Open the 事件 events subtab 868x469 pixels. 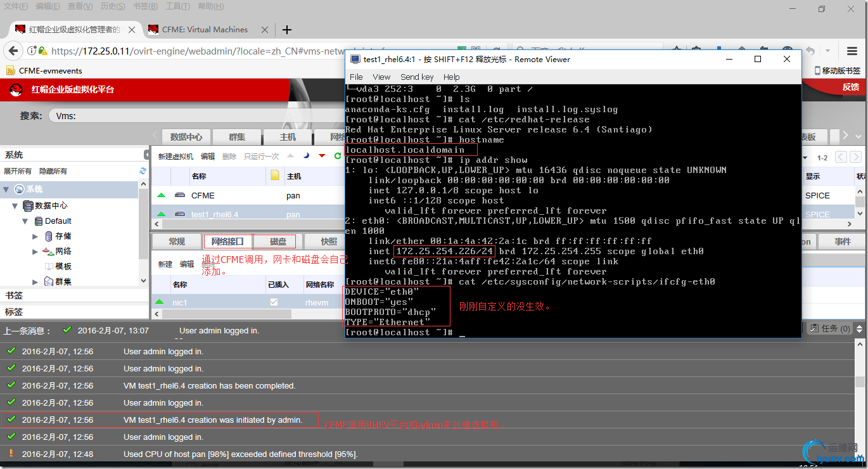(x=843, y=241)
